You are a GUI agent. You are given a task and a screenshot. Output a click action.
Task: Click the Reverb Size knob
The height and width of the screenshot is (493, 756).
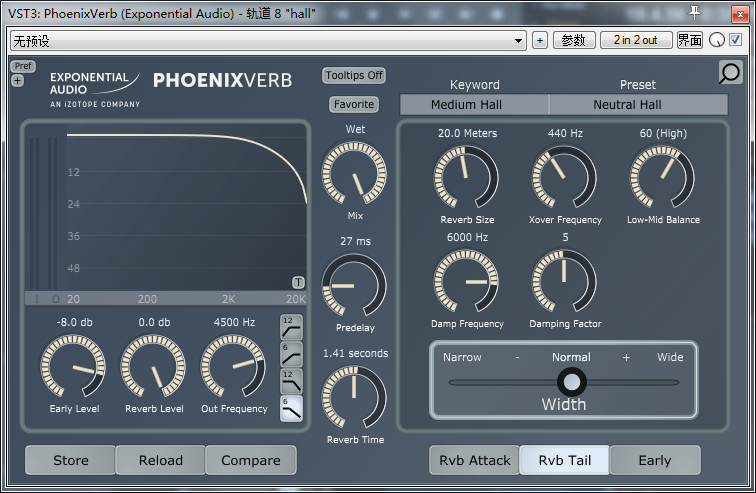(x=466, y=177)
